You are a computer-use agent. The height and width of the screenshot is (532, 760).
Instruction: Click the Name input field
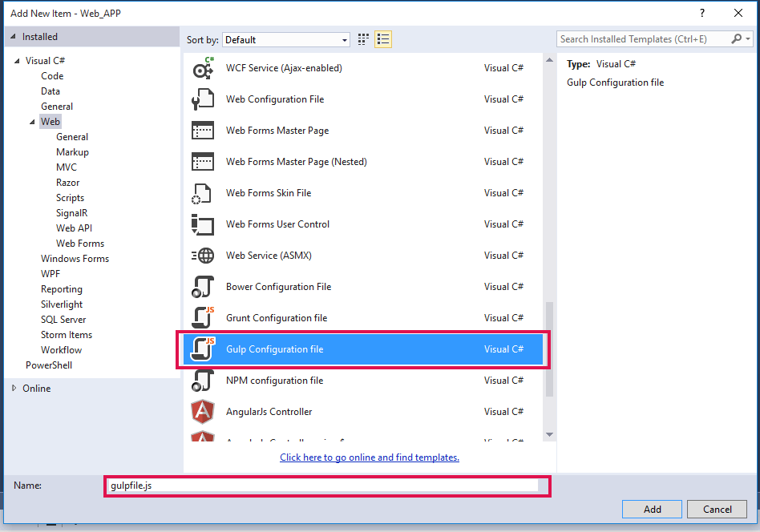coord(324,486)
